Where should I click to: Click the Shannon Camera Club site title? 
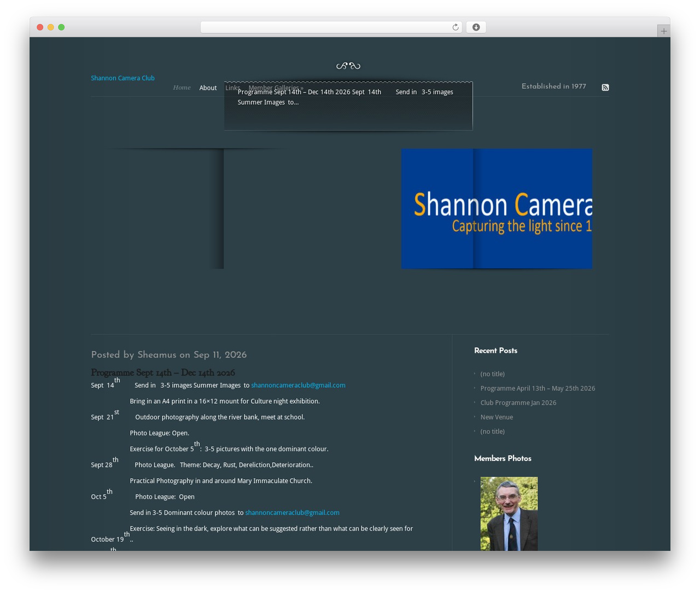point(122,78)
